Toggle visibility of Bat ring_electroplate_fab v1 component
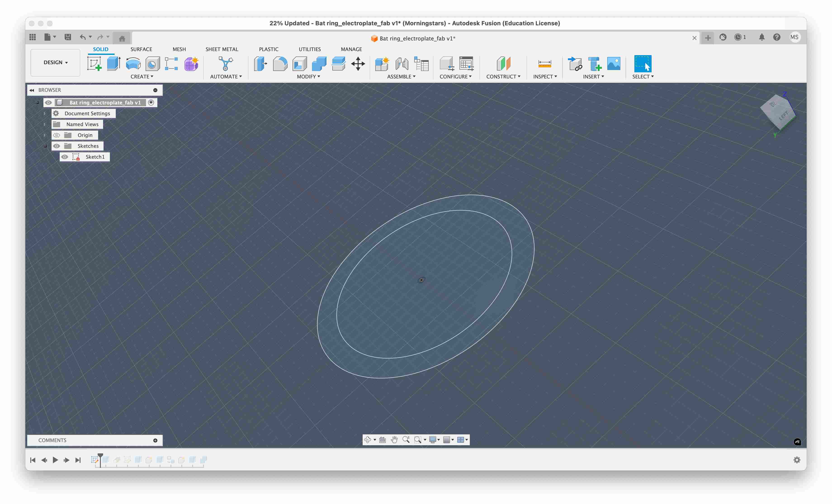832x504 pixels. [x=48, y=103]
